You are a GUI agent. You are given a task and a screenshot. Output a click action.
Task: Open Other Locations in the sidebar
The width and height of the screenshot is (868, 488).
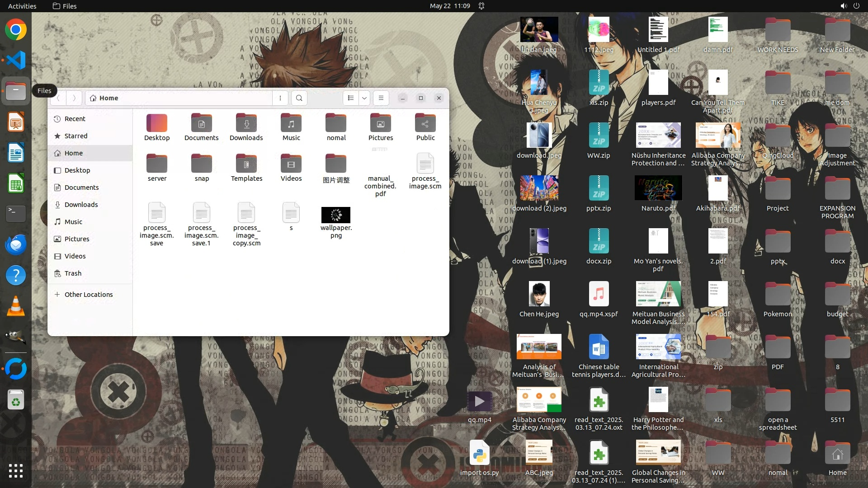click(88, 295)
